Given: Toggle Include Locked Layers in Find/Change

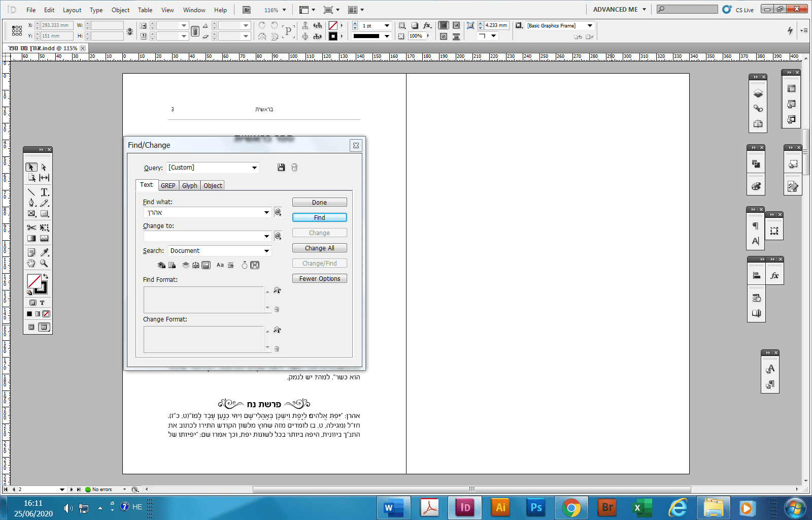Looking at the screenshot, I should tap(161, 265).
